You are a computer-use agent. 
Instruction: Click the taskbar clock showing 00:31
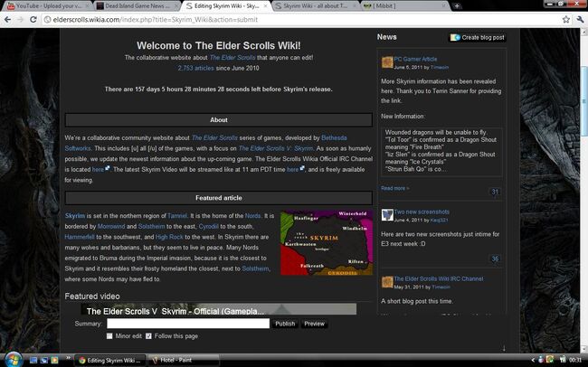pos(575,361)
